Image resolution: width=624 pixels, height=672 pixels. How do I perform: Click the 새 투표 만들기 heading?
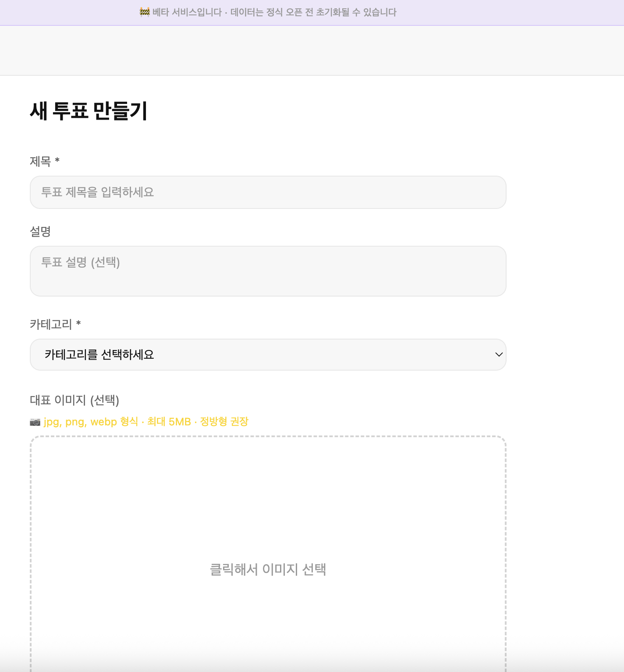point(89,111)
